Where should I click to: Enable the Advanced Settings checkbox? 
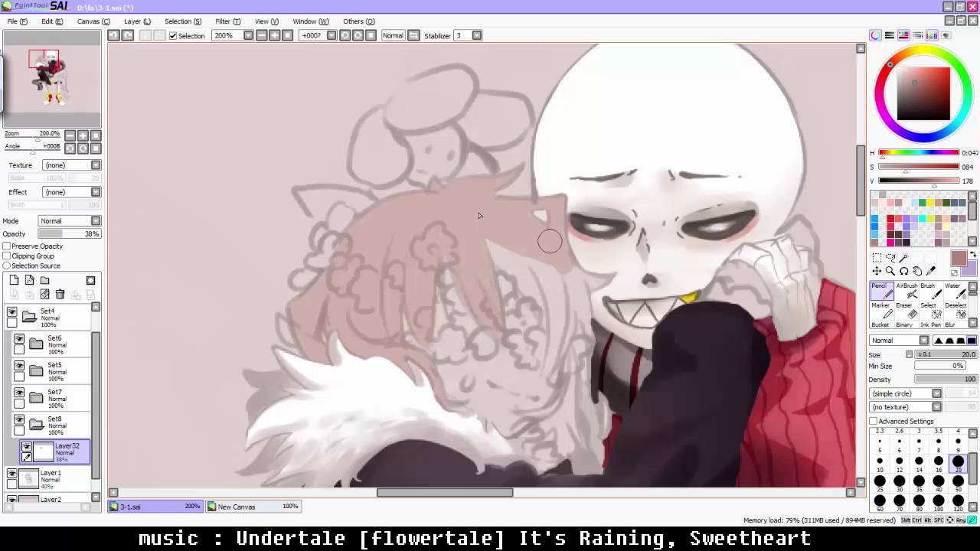pos(873,421)
